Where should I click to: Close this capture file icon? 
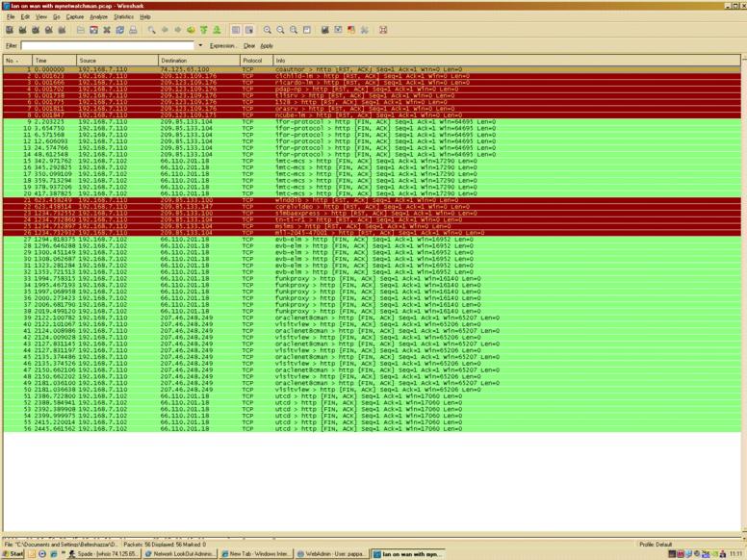tap(107, 30)
